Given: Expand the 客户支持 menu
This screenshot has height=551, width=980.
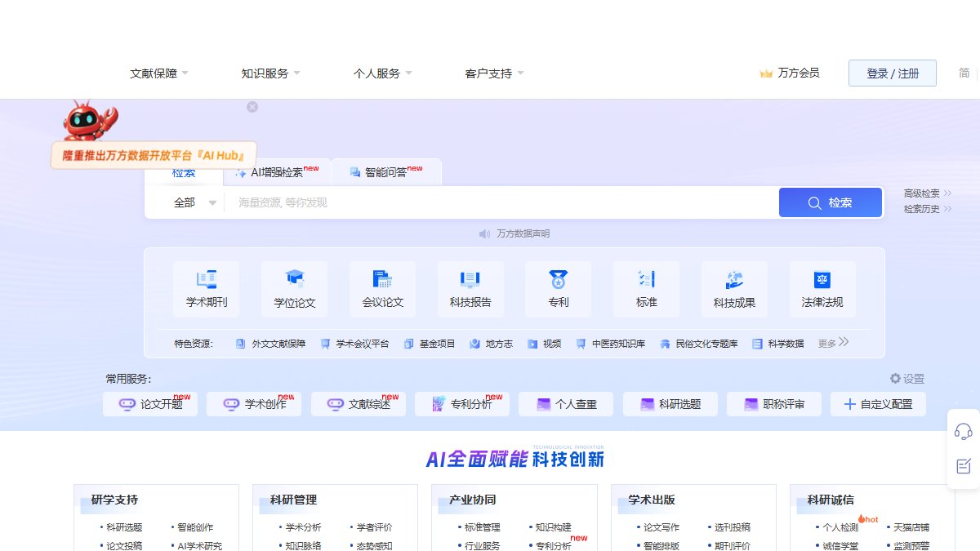Looking at the screenshot, I should 495,73.
